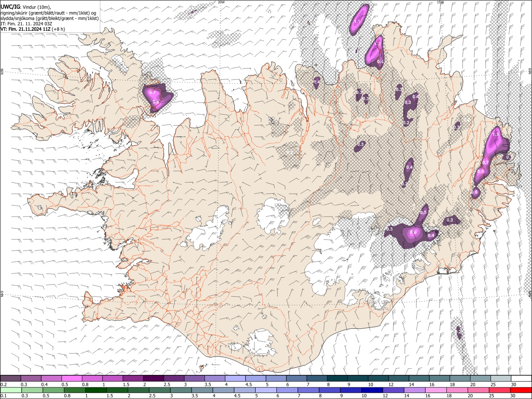The width and height of the screenshot is (532, 399).
Task: Click the '3.5' label on the upper legend
Action: tap(207, 384)
